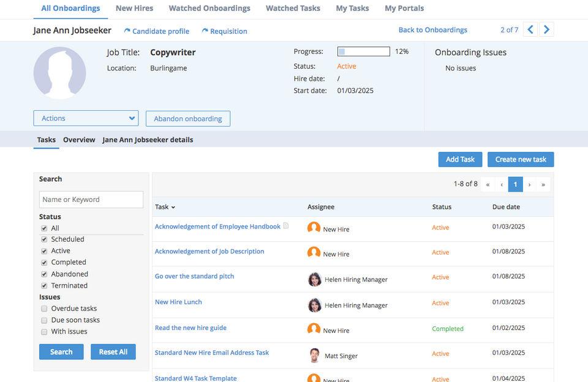Click the Name or Keyword search field

pos(91,200)
